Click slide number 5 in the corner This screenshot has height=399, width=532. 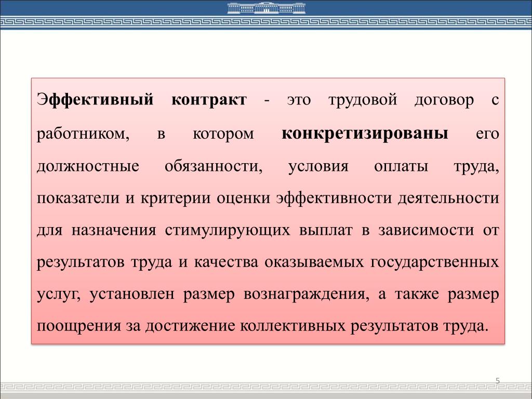498,381
